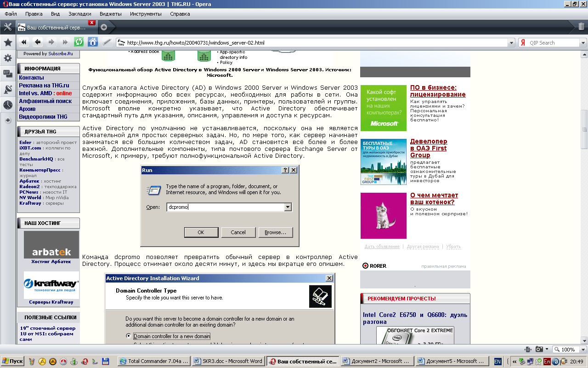
Task: Open the closed tabs trash icon
Action: click(x=581, y=27)
